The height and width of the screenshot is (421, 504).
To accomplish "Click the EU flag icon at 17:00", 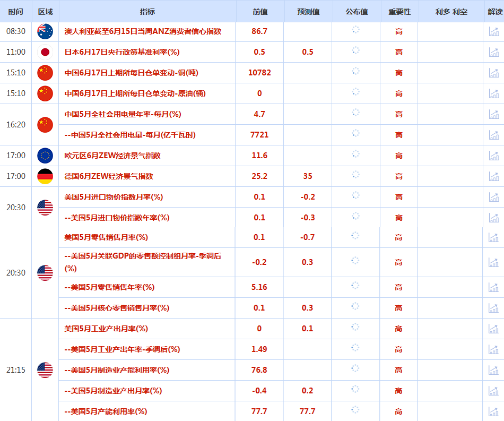I will [x=45, y=156].
